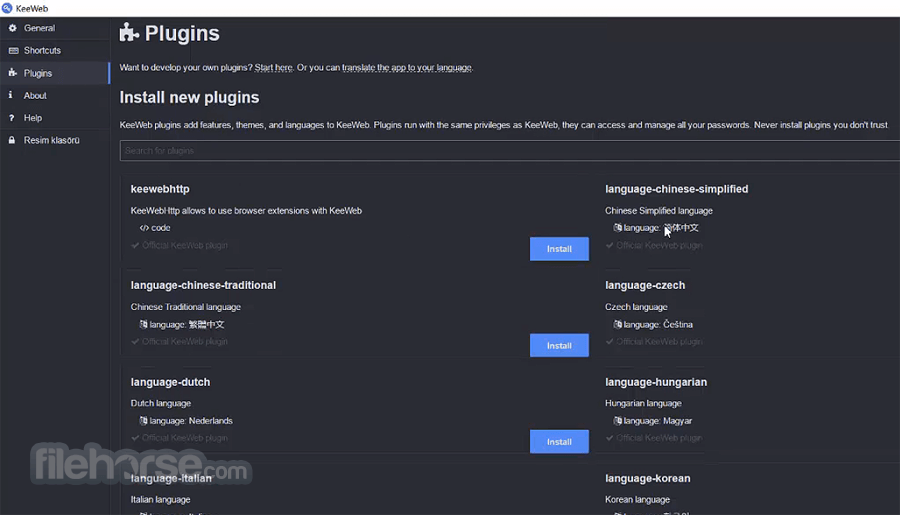Focus the Search for plugins field
This screenshot has height=515, width=900.
(510, 150)
